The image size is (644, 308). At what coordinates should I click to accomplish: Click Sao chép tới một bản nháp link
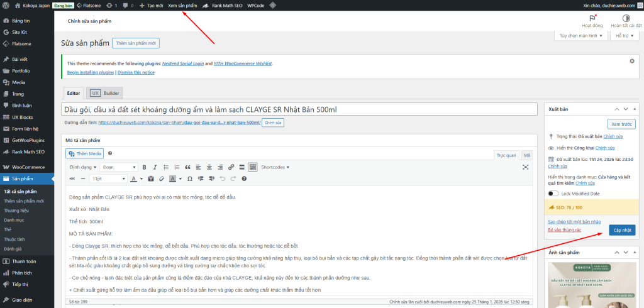(x=574, y=221)
